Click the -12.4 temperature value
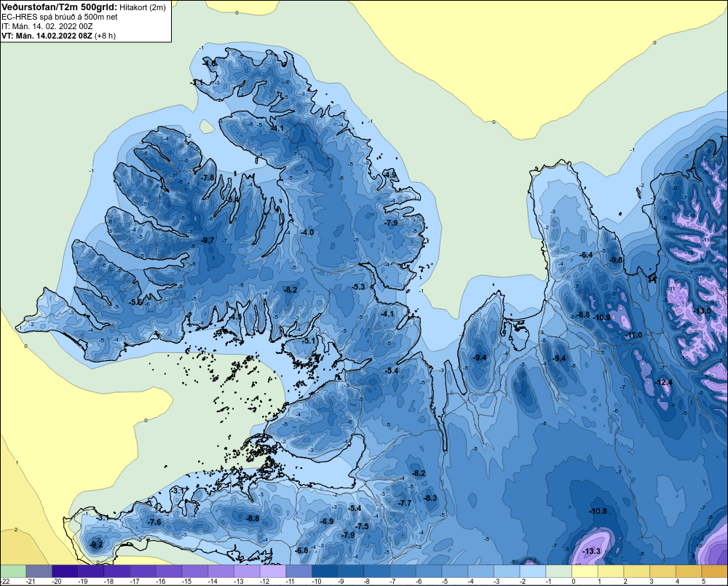This screenshot has height=586, width=728. pos(663,382)
